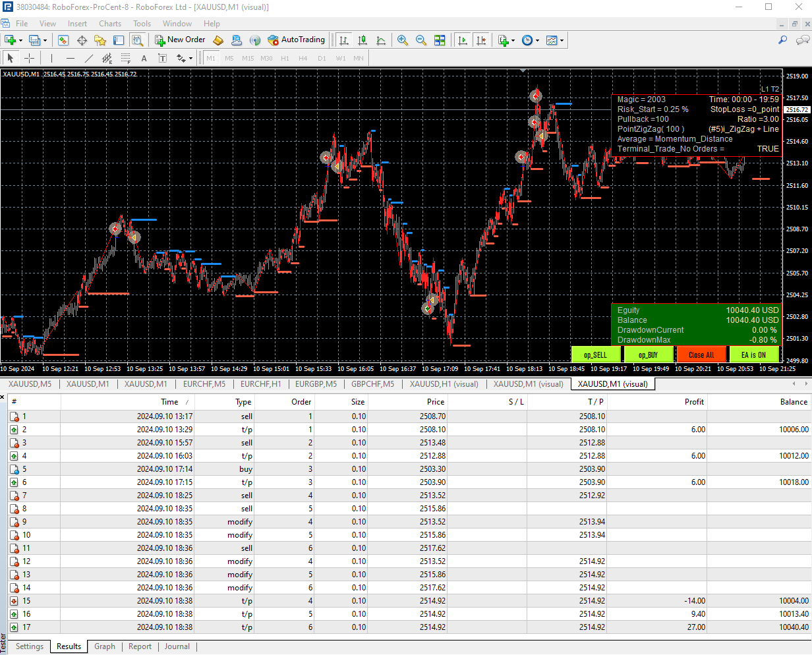This screenshot has width=812, height=655.
Task: Toggle the EA is ON button
Action: [x=753, y=355]
